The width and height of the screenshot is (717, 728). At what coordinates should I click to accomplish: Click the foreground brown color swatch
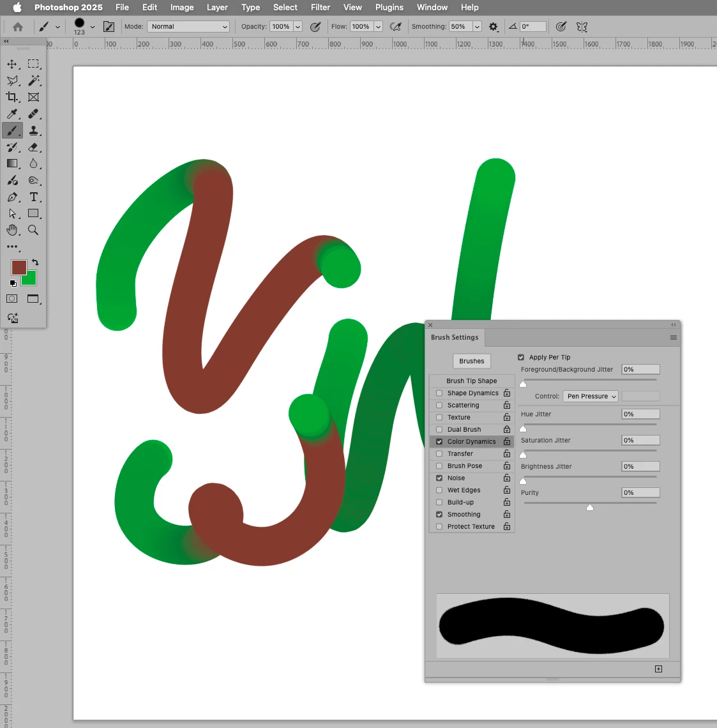pyautogui.click(x=18, y=266)
